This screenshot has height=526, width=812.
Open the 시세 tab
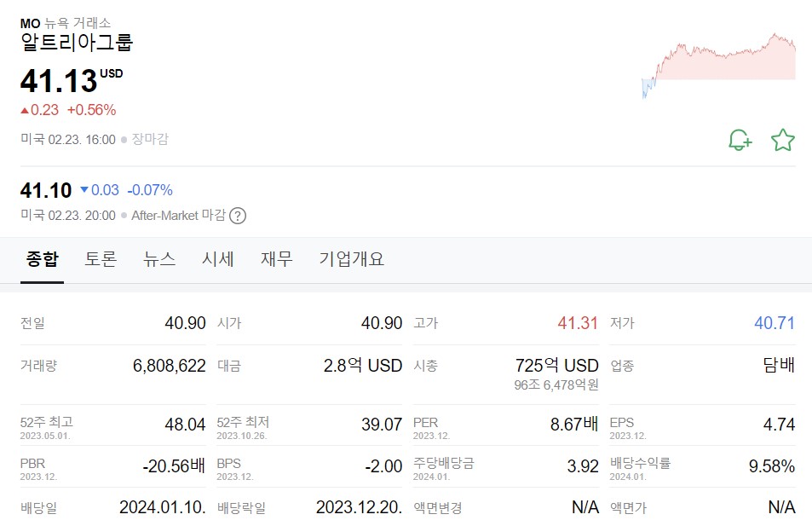pyautogui.click(x=218, y=258)
